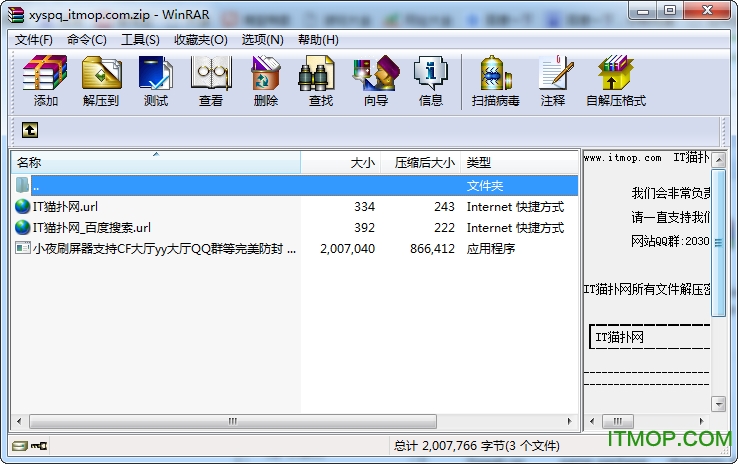Click file list horizontal scrollbar thumb

coord(233,421)
